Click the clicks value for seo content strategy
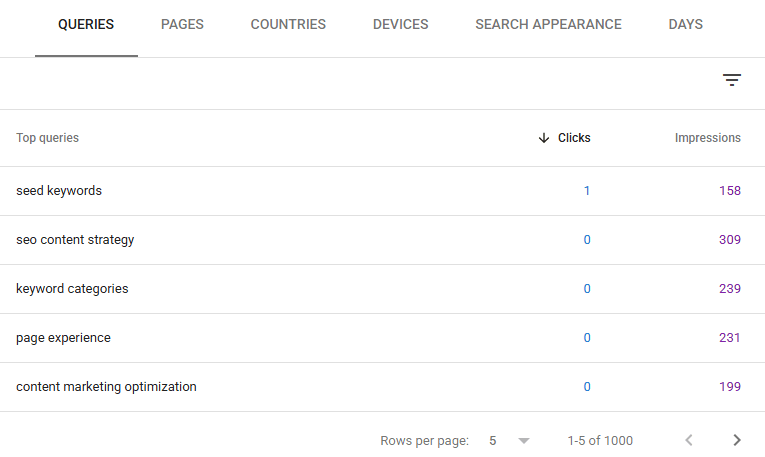The width and height of the screenshot is (765, 457). pyautogui.click(x=587, y=240)
